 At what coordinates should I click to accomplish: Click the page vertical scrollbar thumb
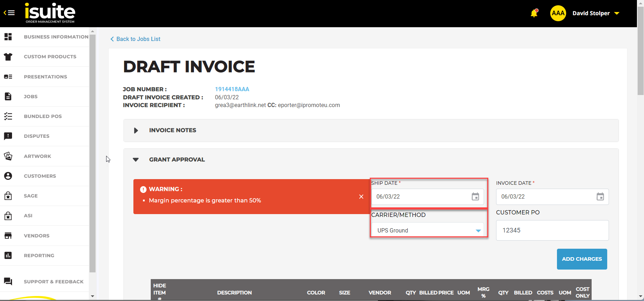(x=640, y=51)
